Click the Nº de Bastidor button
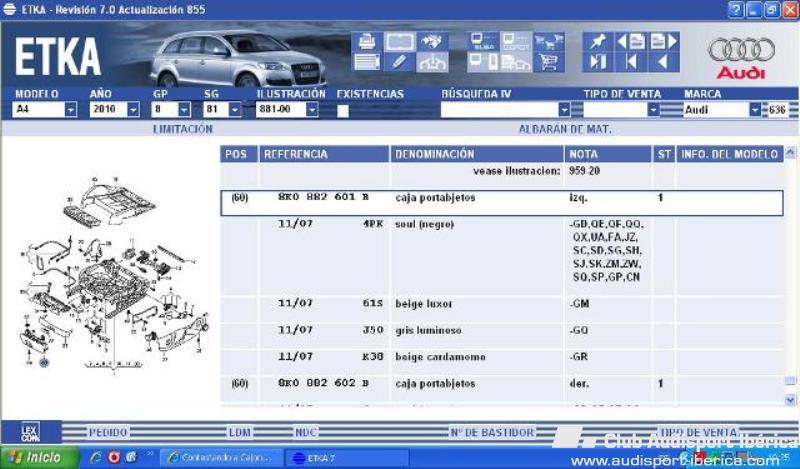This screenshot has width=800, height=469. [x=492, y=433]
